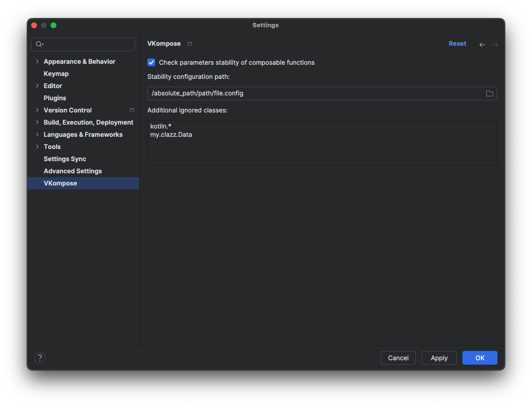Confirm with the OK button
This screenshot has height=406, width=532.
[x=480, y=358]
